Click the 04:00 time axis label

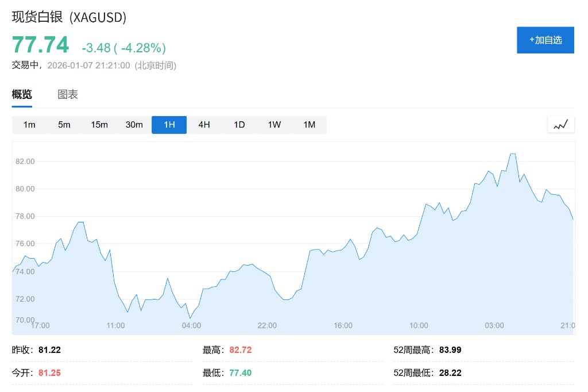click(x=191, y=325)
